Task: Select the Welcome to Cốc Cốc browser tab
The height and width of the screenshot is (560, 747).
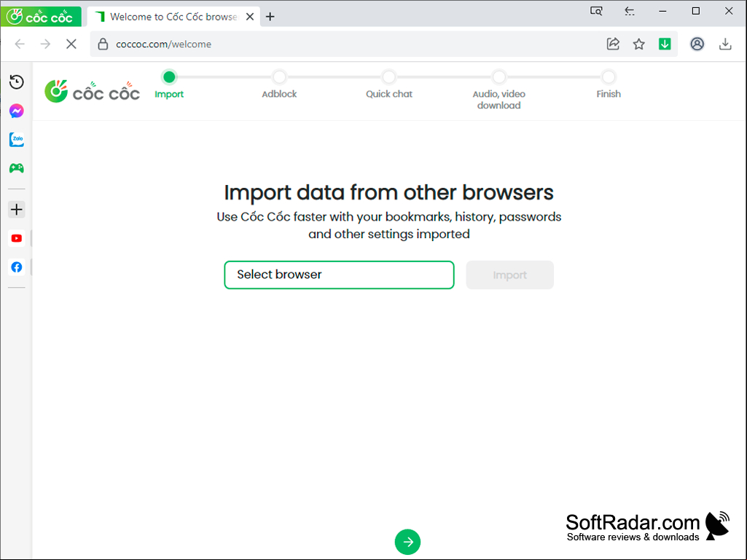Action: pyautogui.click(x=174, y=17)
